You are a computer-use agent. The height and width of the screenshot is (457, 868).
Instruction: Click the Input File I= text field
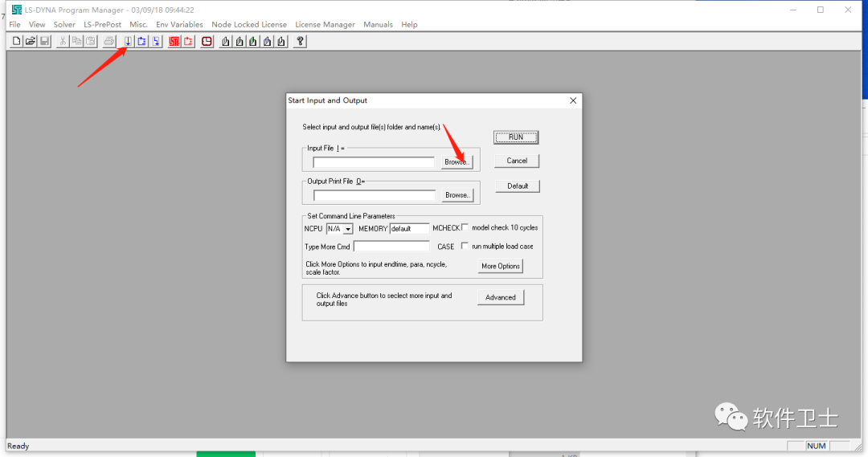click(374, 162)
